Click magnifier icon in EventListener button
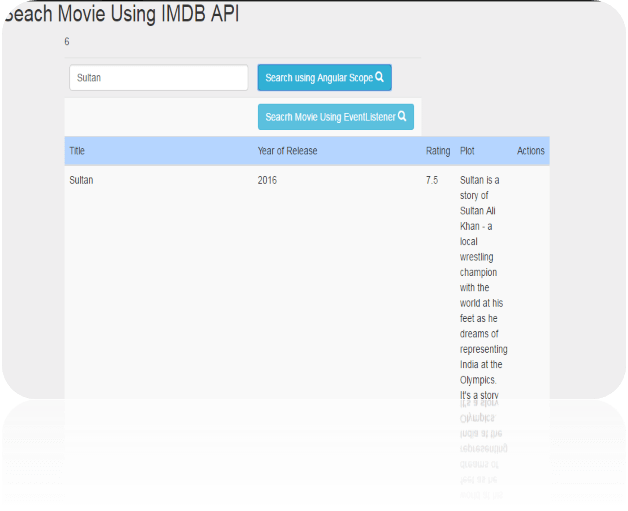The image size is (628, 511). (402, 116)
